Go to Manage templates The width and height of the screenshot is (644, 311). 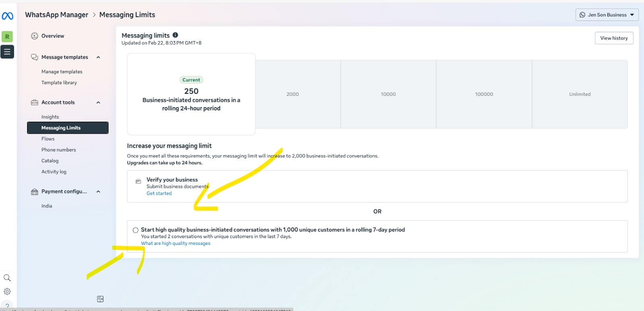coord(62,72)
